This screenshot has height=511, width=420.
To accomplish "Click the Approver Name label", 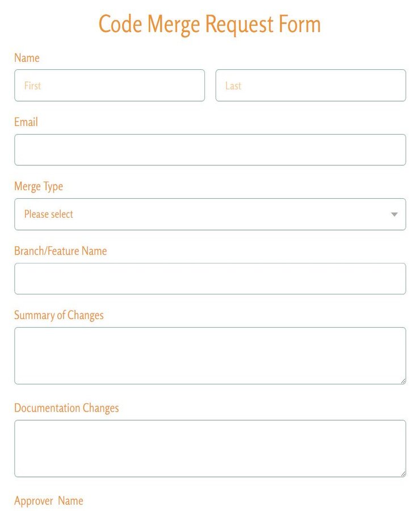I will [x=49, y=501].
